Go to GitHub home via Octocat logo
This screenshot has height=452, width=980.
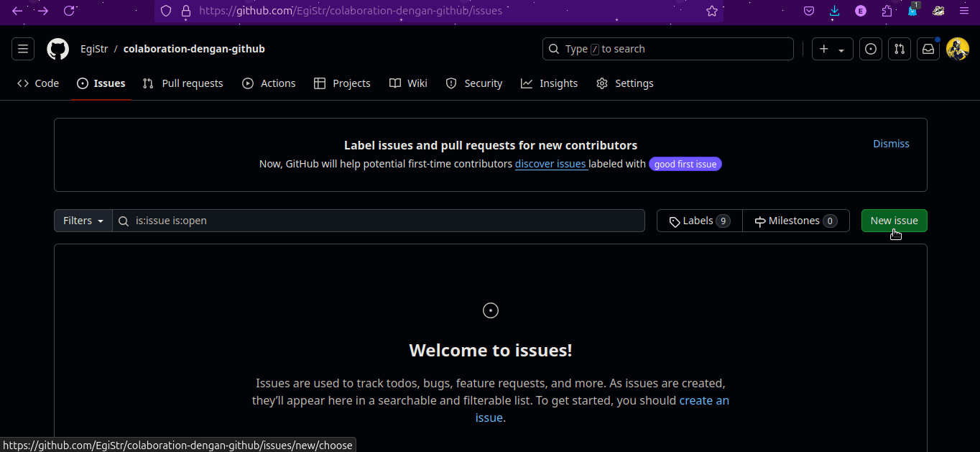pyautogui.click(x=58, y=49)
